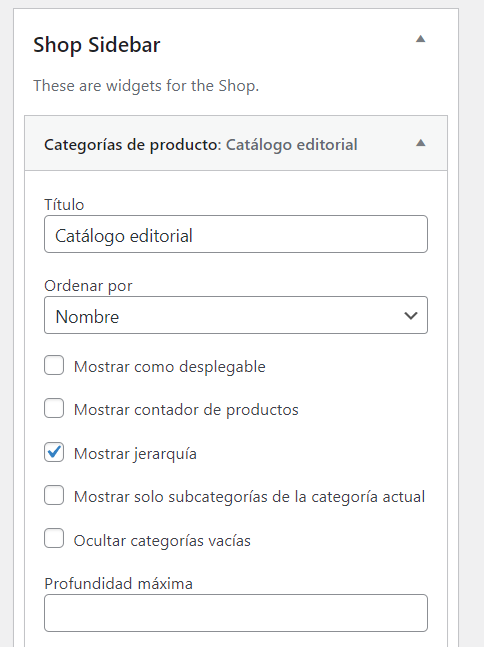Collapse the Categorías de producto widget arrow
This screenshot has height=647, width=484.
coord(420,144)
